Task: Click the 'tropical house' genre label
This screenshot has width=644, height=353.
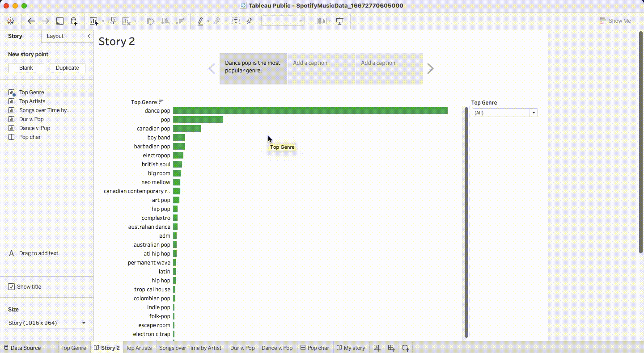Action: [152, 290]
